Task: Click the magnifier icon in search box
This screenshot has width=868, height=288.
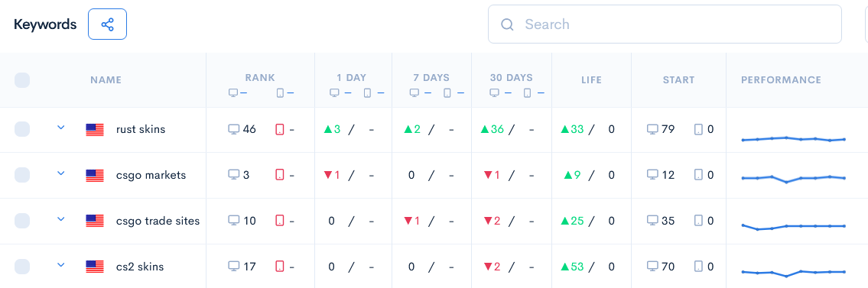Action: coord(506,24)
